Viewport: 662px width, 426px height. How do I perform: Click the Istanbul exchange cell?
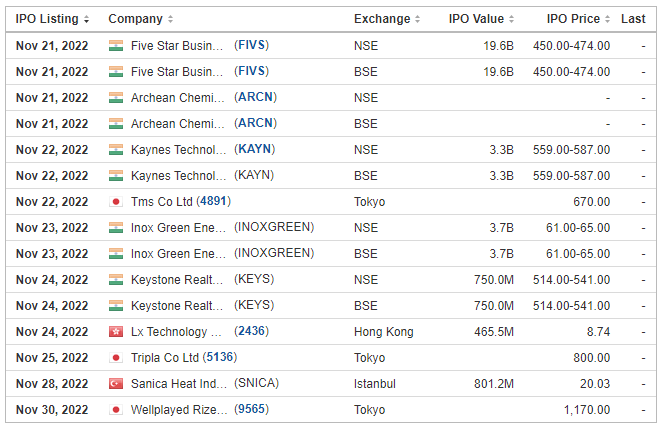pos(375,384)
